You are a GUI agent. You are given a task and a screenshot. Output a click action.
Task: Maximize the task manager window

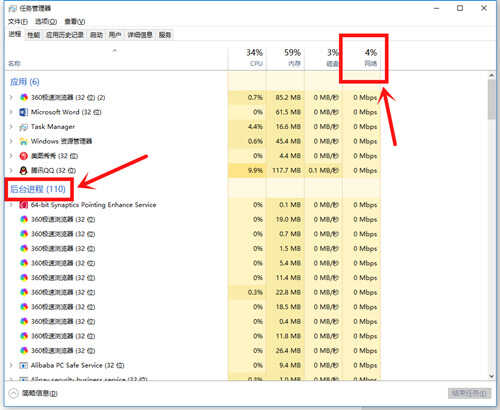click(460, 8)
